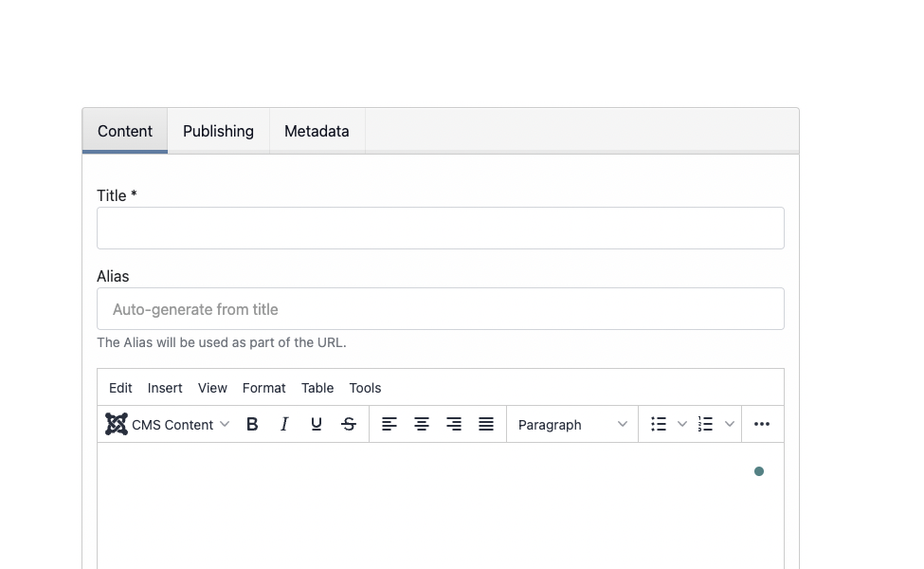
Task: Switch to the Content tab
Action: [x=125, y=131]
